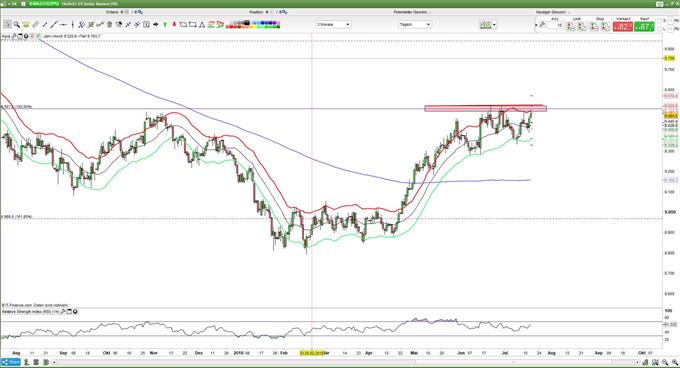Choose the ruler measuring tool
Viewport: 680px width, 368px height.
tap(35, 25)
